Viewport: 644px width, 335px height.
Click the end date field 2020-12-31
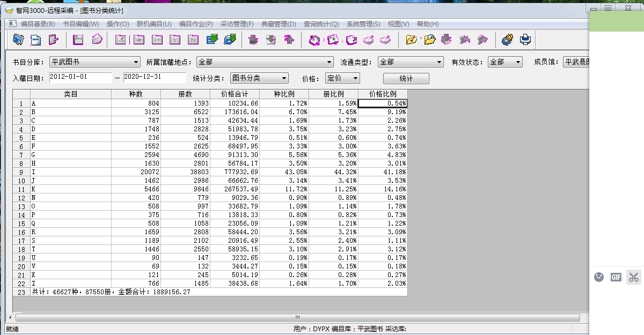[155, 78]
